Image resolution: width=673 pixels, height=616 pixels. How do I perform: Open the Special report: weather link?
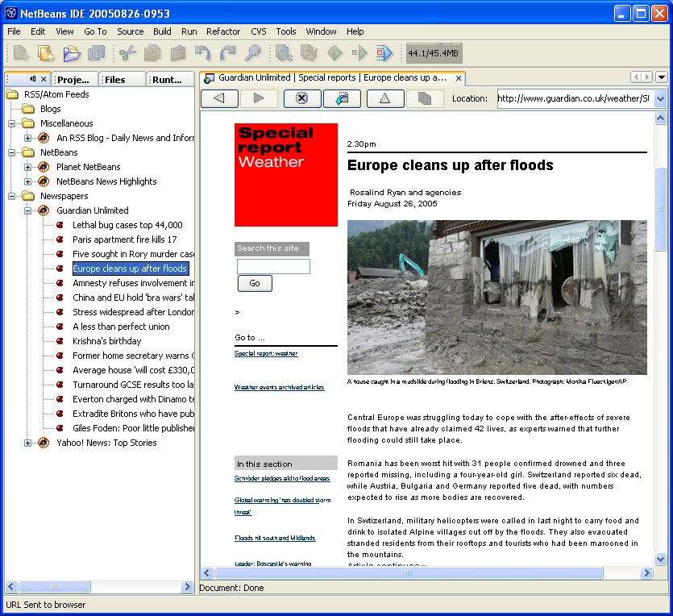coord(266,353)
